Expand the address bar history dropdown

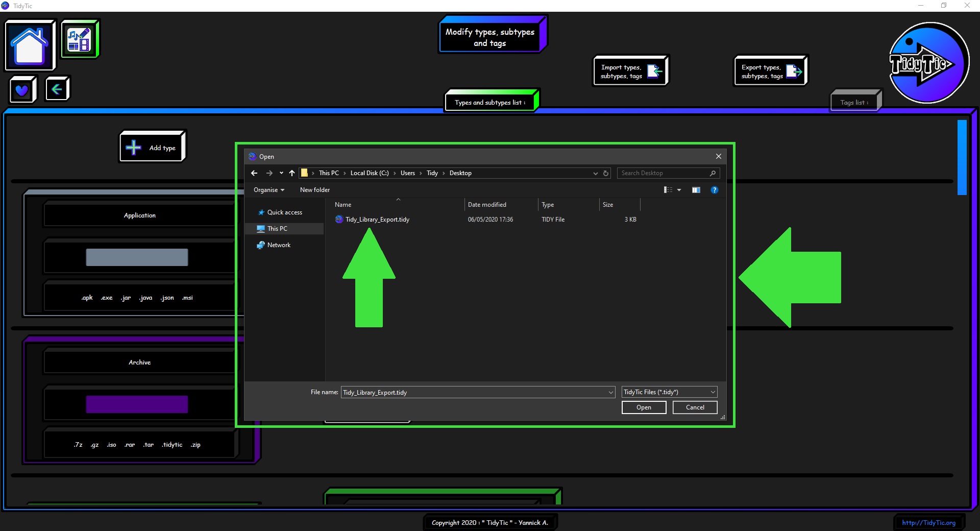coord(595,173)
